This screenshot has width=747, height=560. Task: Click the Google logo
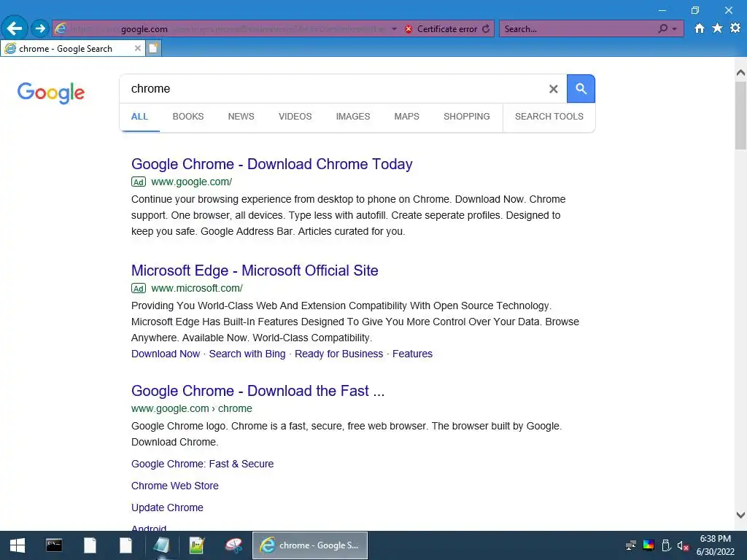pos(51,92)
